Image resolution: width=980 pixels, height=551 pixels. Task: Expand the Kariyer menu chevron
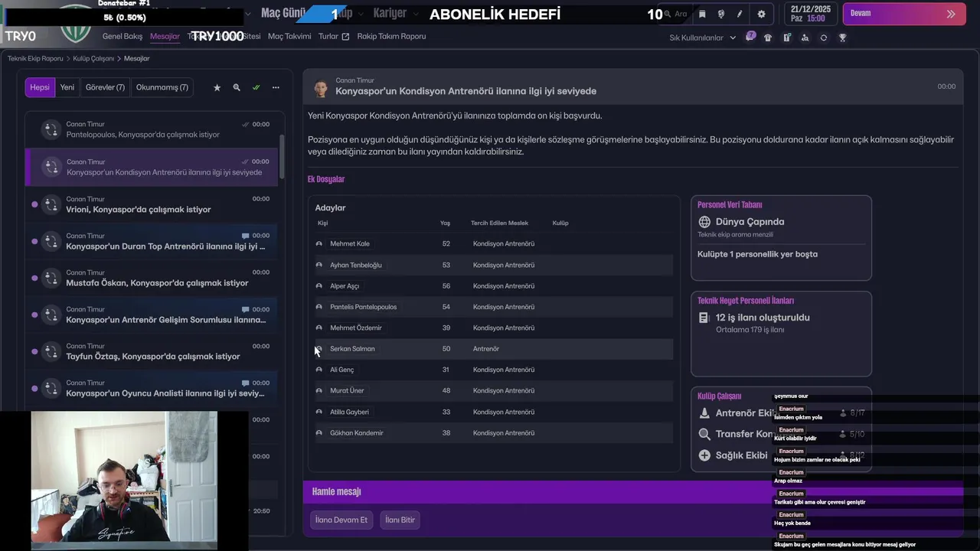click(x=416, y=14)
